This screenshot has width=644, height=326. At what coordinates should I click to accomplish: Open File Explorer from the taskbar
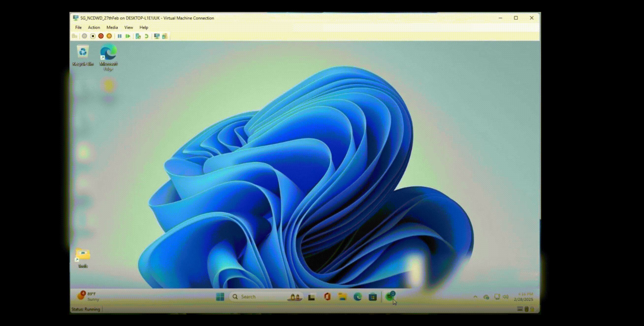(x=342, y=297)
